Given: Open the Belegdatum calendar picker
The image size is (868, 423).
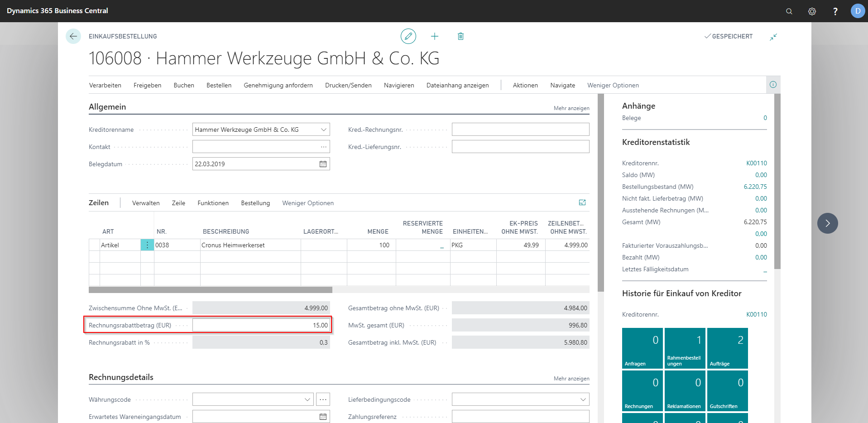Looking at the screenshot, I should coord(323,164).
